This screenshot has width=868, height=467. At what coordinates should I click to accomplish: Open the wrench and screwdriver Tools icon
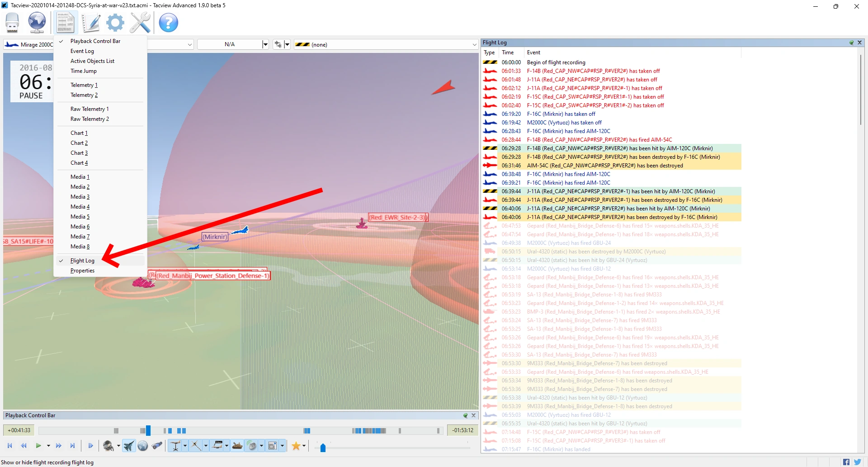140,23
